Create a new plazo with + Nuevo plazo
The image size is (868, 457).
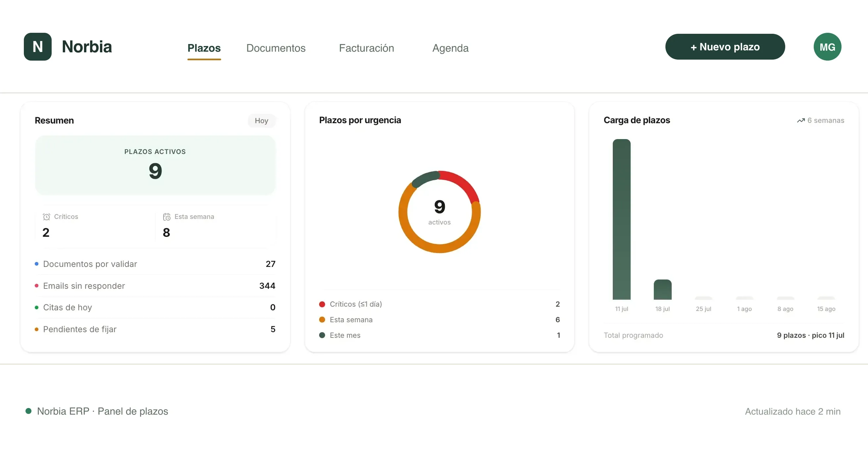pos(725,46)
